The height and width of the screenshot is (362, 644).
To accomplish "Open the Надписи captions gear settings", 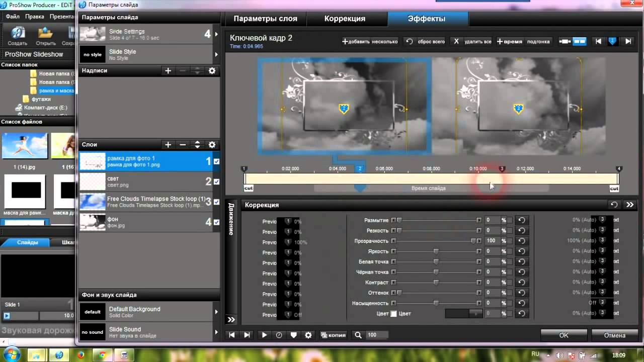I will (x=212, y=71).
